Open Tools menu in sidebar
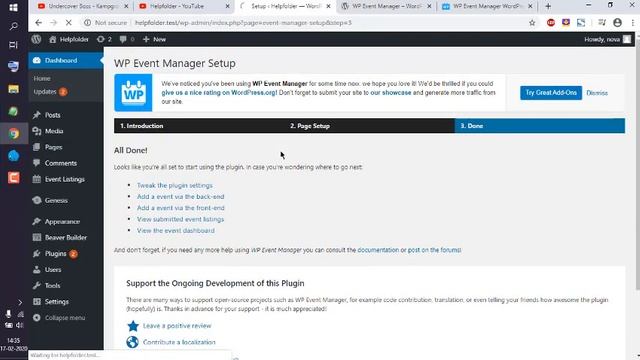This screenshot has width=640, height=360. pyautogui.click(x=52, y=286)
